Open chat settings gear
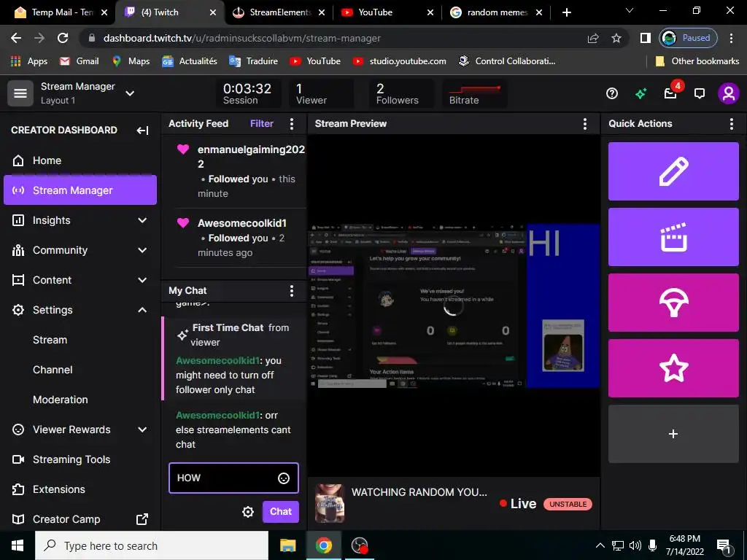This screenshot has height=560, width=747. coord(248,512)
